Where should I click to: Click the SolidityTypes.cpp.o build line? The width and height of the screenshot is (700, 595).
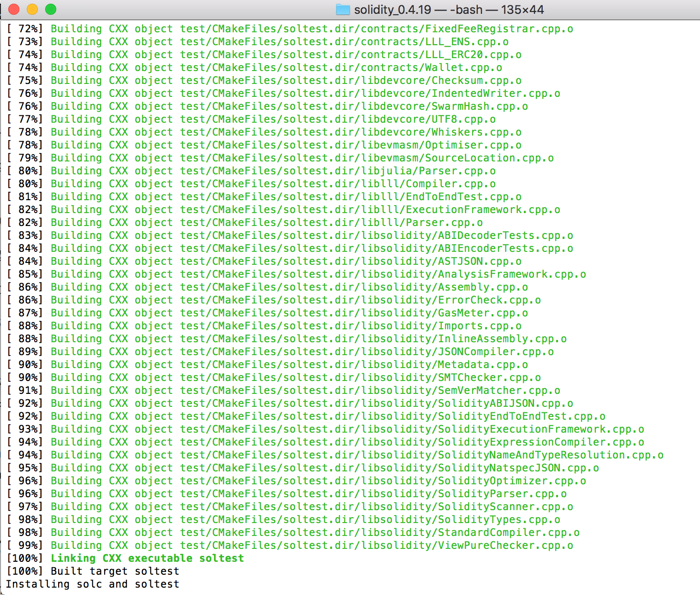pyautogui.click(x=283, y=519)
